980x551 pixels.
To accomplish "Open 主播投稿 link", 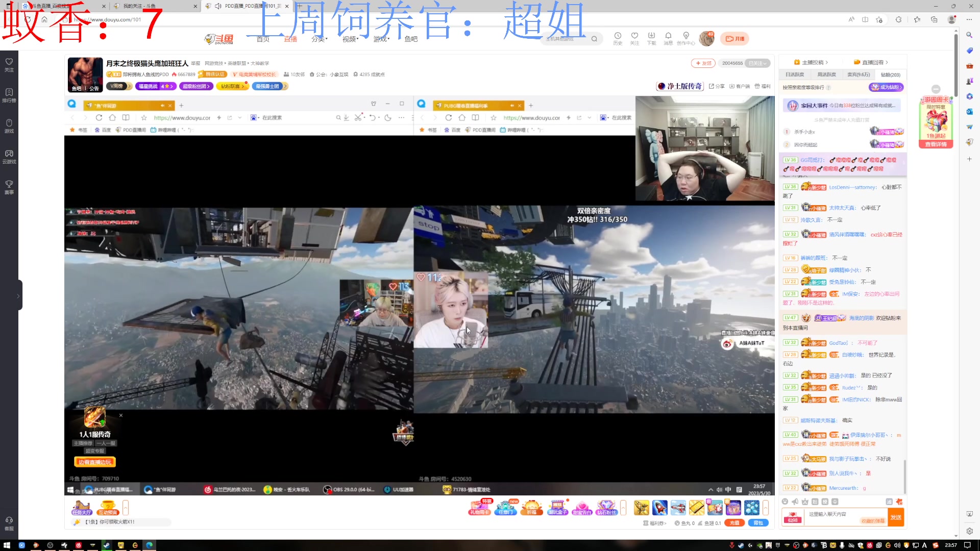I will tap(811, 62).
